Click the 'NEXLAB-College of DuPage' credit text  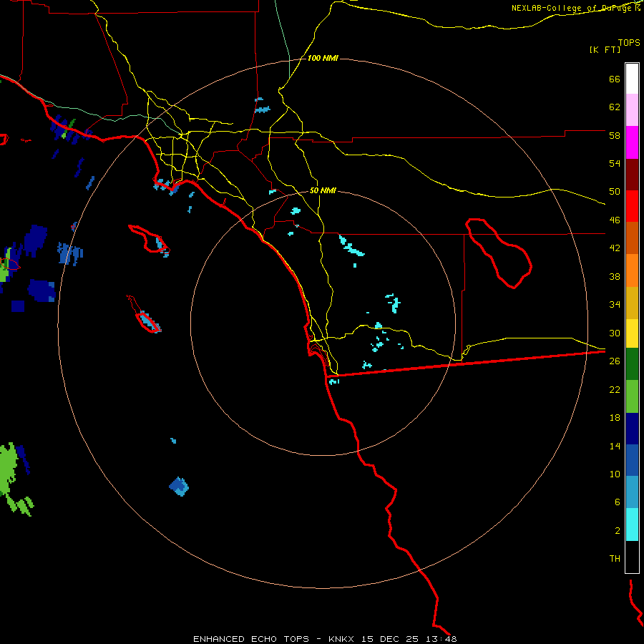point(572,8)
